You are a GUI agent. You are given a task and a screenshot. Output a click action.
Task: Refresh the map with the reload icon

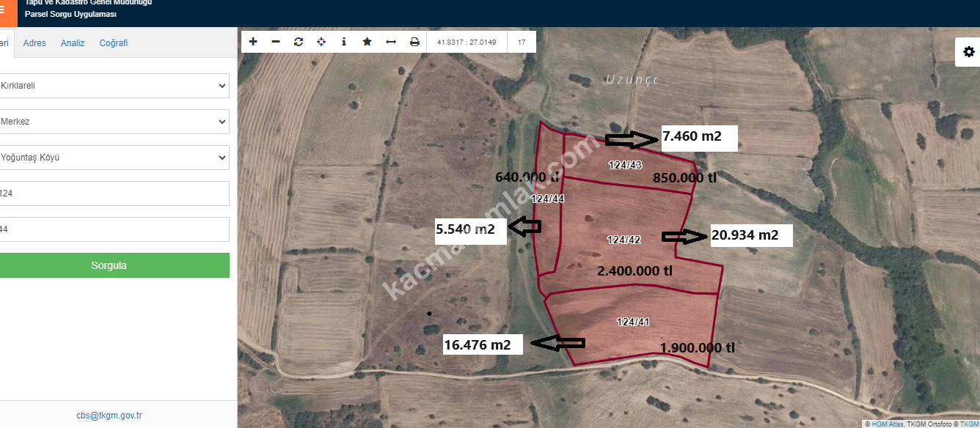[x=299, y=42]
